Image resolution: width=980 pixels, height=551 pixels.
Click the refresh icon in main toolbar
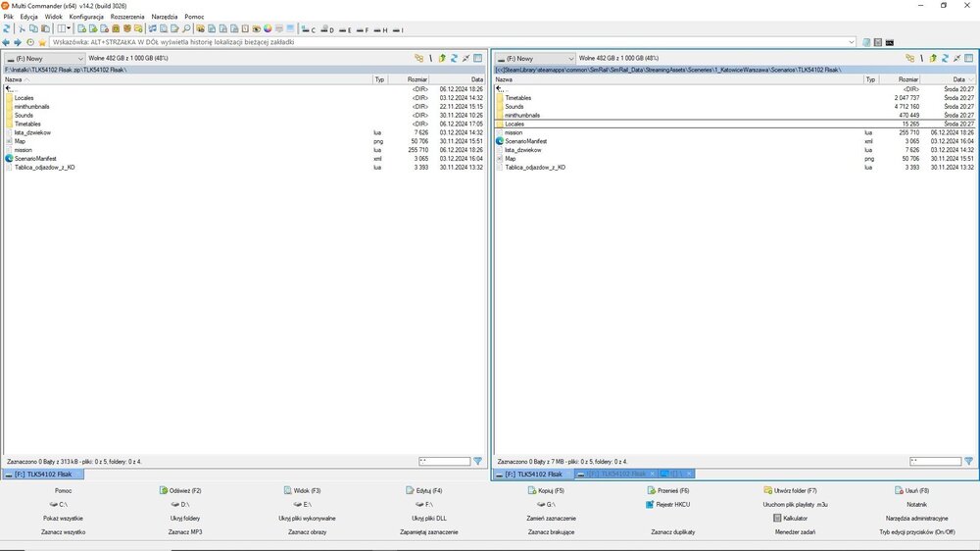pyautogui.click(x=7, y=28)
